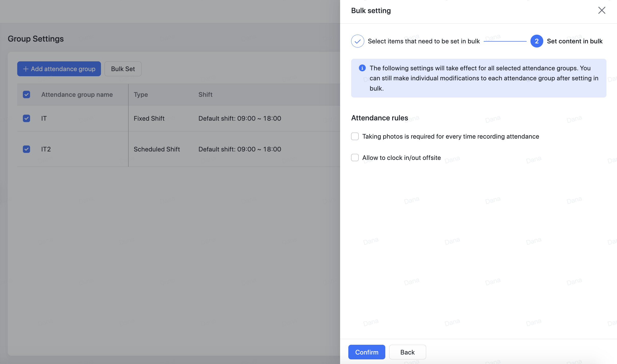Click the Confirm button

[367, 352]
